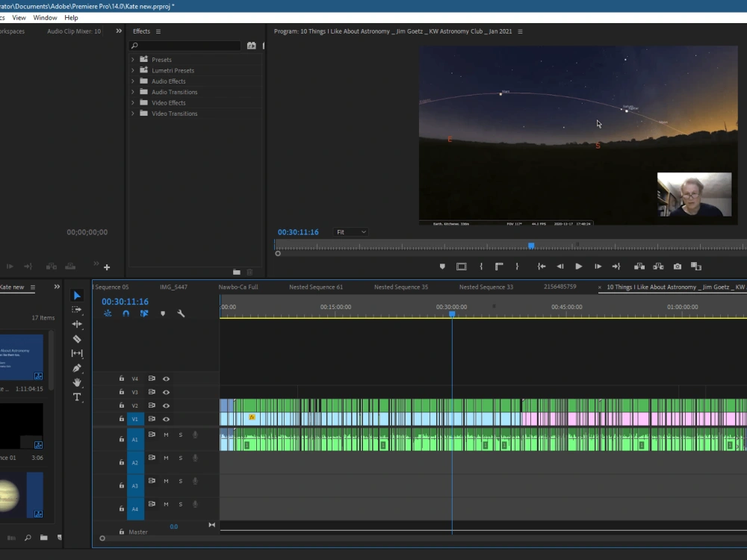Switch to the Nested Sequence 61 tab
This screenshot has width=747, height=560.
[316, 287]
